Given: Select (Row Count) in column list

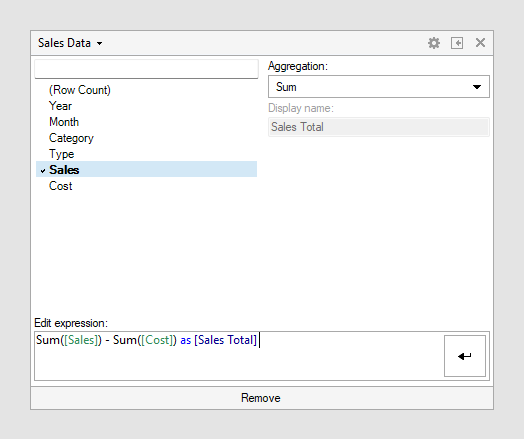Looking at the screenshot, I should (80, 90).
